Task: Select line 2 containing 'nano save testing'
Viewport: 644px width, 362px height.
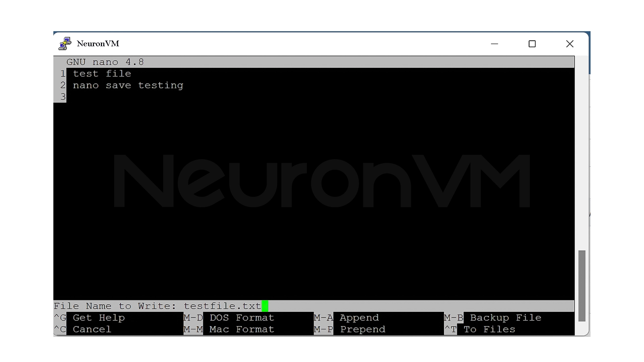Action: coord(128,85)
